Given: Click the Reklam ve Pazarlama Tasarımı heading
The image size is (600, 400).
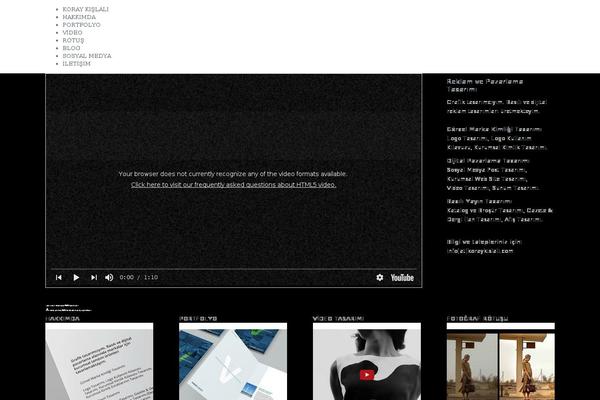Looking at the screenshot, I should 485,85.
